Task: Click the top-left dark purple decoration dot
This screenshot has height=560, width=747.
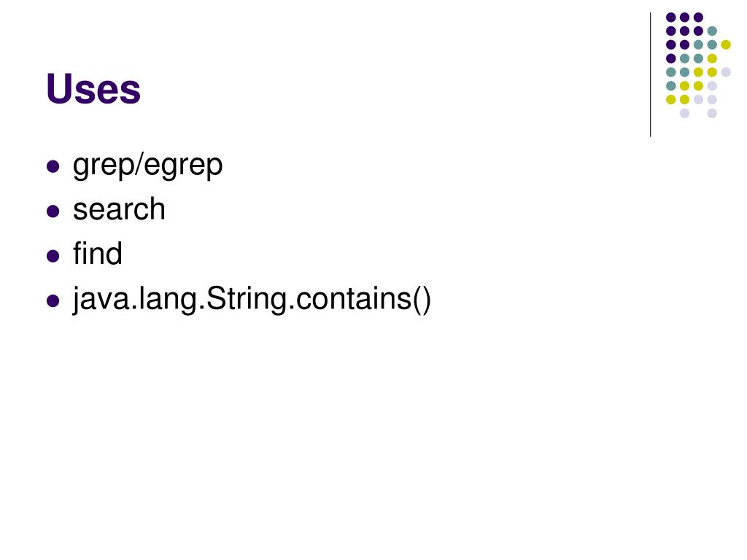Action: coord(671,17)
